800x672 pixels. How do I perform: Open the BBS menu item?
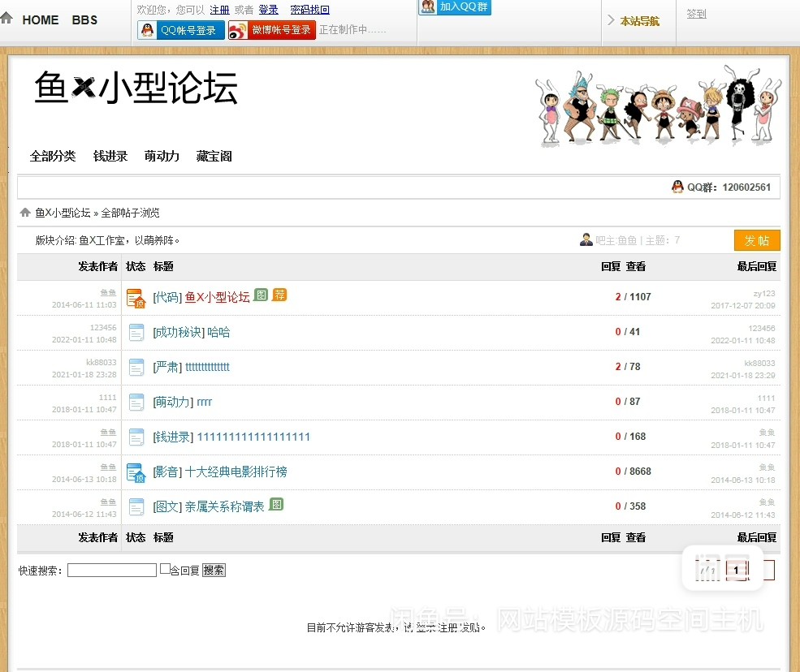click(84, 20)
